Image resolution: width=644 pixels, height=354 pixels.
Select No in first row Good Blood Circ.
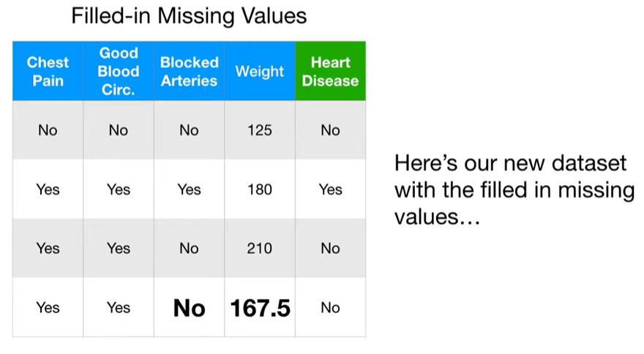coord(119,130)
